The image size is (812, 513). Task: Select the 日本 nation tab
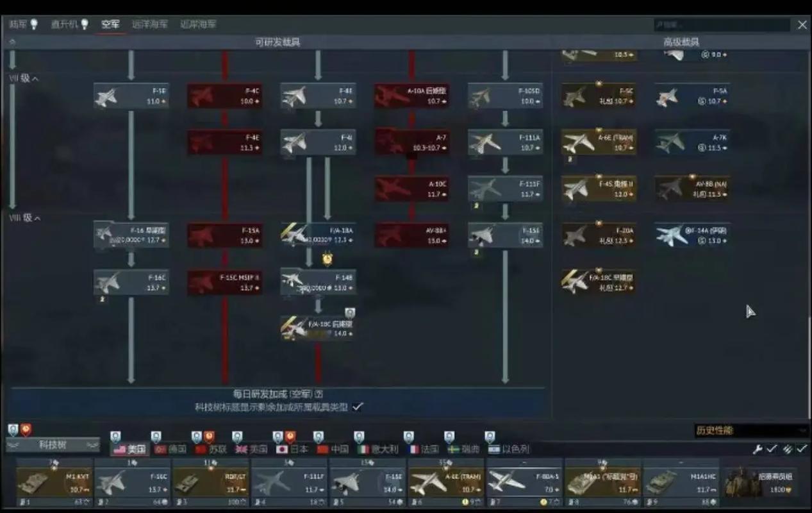291,449
